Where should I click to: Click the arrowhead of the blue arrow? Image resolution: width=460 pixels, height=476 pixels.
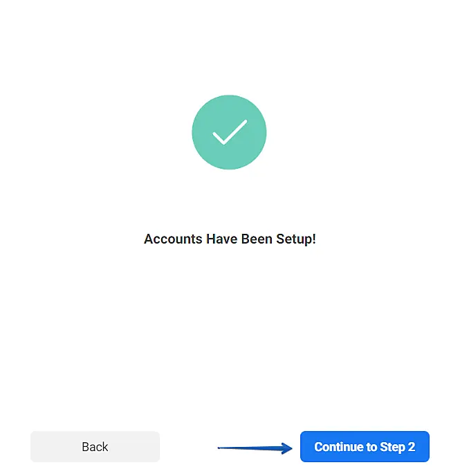pyautogui.click(x=287, y=448)
